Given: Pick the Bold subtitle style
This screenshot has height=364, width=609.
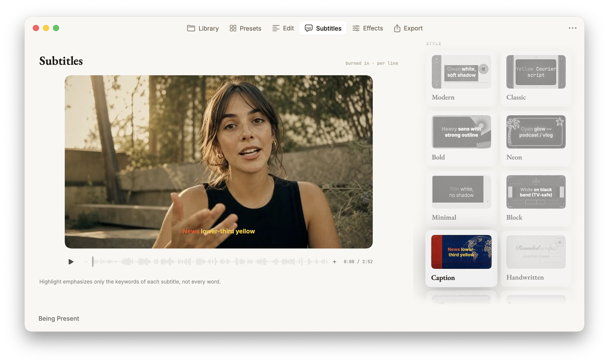Looking at the screenshot, I should pos(461,138).
